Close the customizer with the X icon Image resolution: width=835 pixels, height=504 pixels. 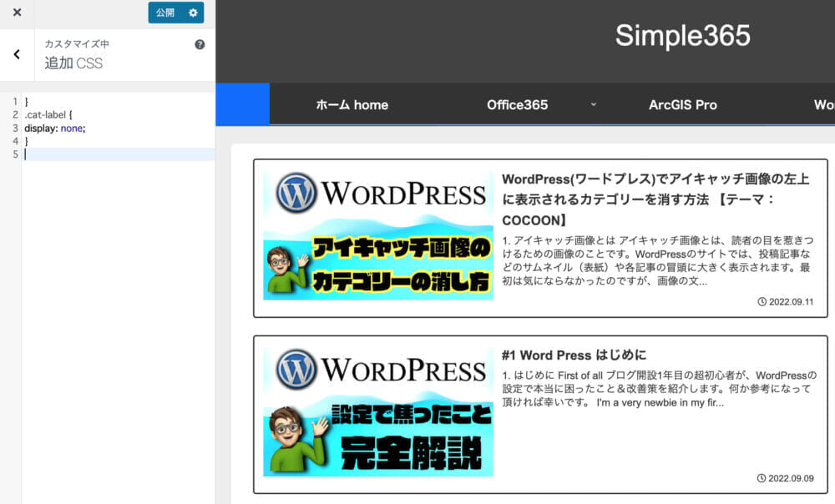(17, 13)
